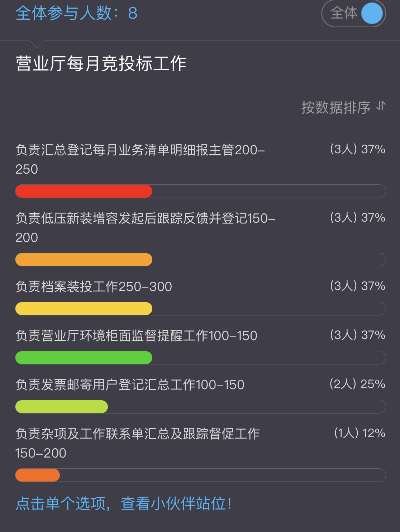Click the yellow progress bar
Screen dimensions: 400x532
click(84, 309)
